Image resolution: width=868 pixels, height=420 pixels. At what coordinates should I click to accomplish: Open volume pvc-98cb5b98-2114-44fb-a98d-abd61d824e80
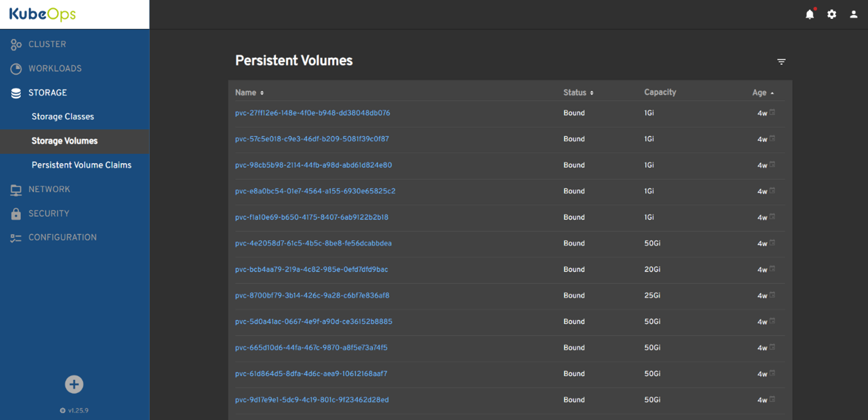[313, 165]
